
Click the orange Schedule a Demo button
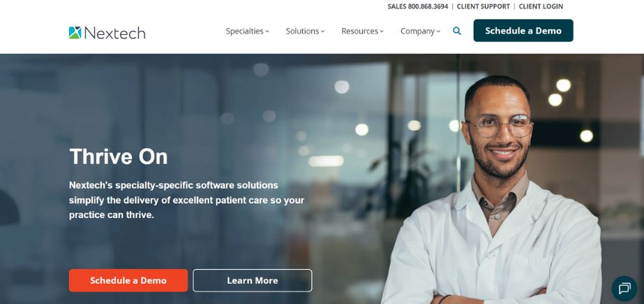click(128, 280)
